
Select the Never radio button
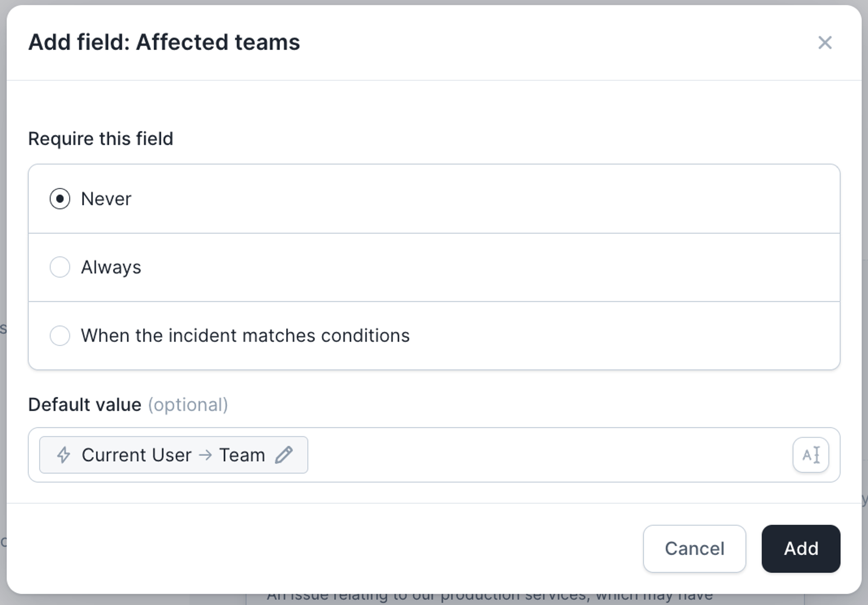pos(60,199)
